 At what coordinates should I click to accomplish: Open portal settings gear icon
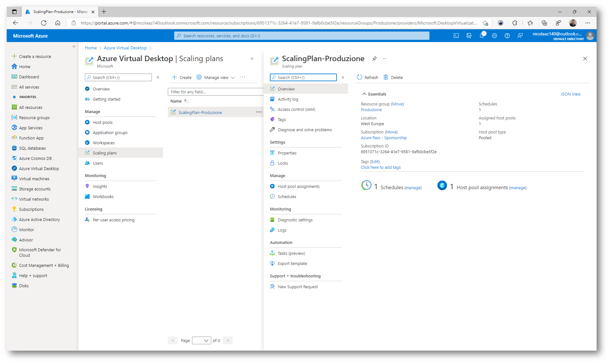click(494, 36)
